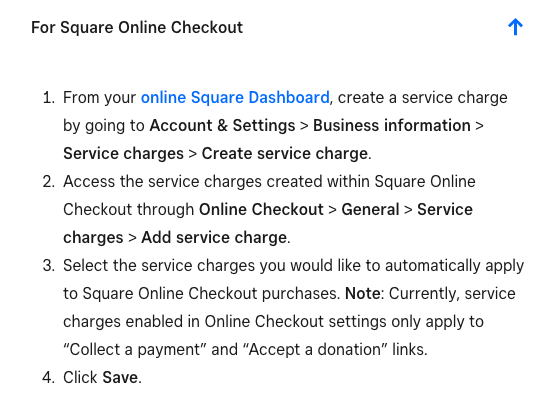Open the online Square Dashboard link
The image size is (539, 417).
click(235, 97)
